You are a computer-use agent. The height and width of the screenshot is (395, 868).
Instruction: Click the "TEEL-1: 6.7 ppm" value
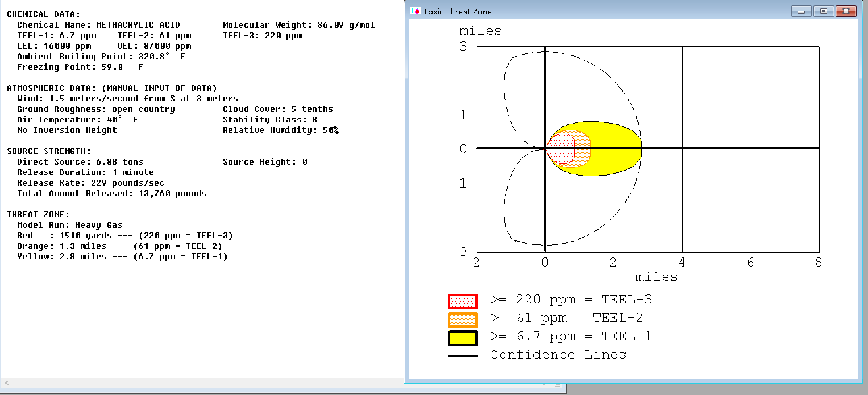pos(57,36)
